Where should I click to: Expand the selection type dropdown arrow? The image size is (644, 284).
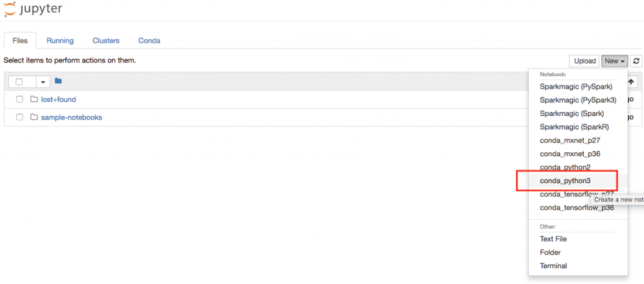pos(43,82)
